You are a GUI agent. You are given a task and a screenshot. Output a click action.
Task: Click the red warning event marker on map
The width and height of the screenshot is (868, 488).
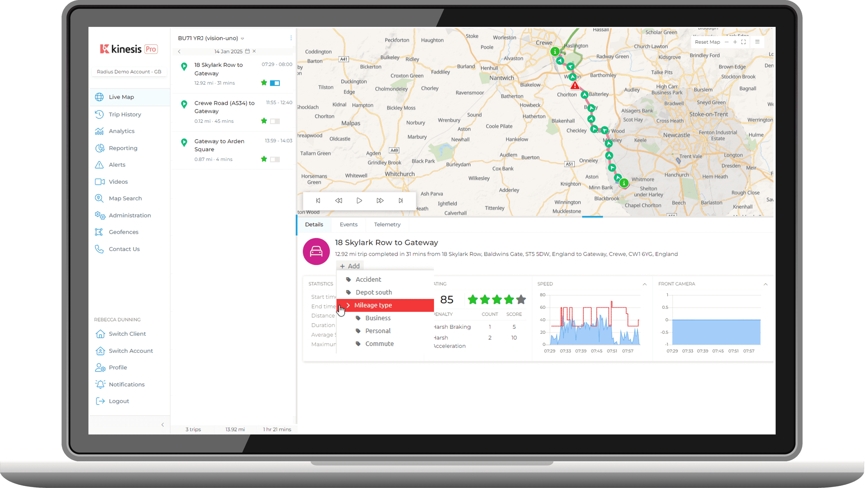(575, 86)
